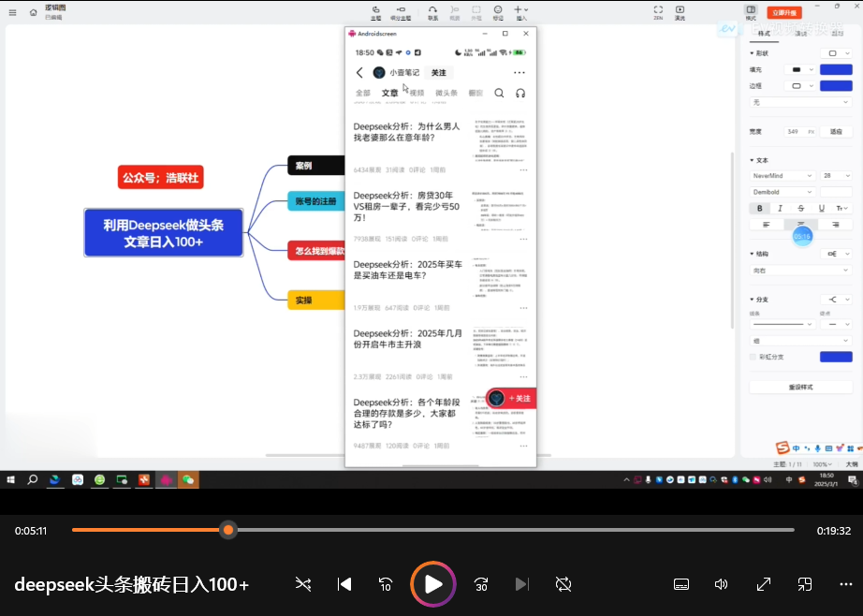
Task: Skip back 10 seconds
Action: pos(386,584)
